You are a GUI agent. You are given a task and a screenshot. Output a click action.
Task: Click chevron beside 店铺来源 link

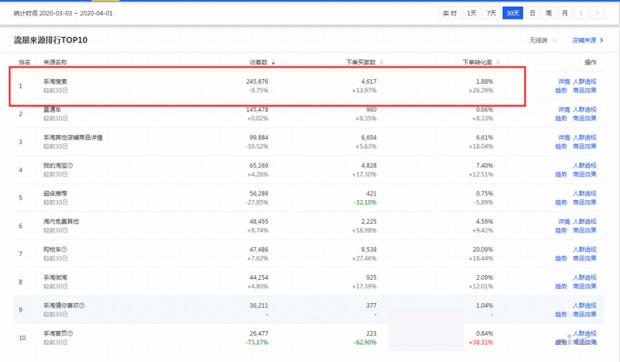tap(601, 40)
